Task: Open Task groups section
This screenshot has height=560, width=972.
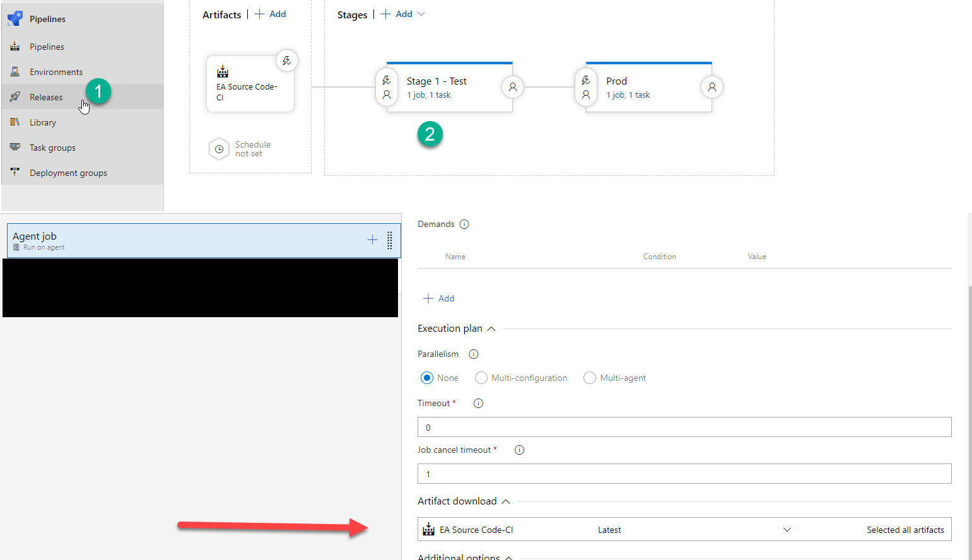Action: coord(52,148)
